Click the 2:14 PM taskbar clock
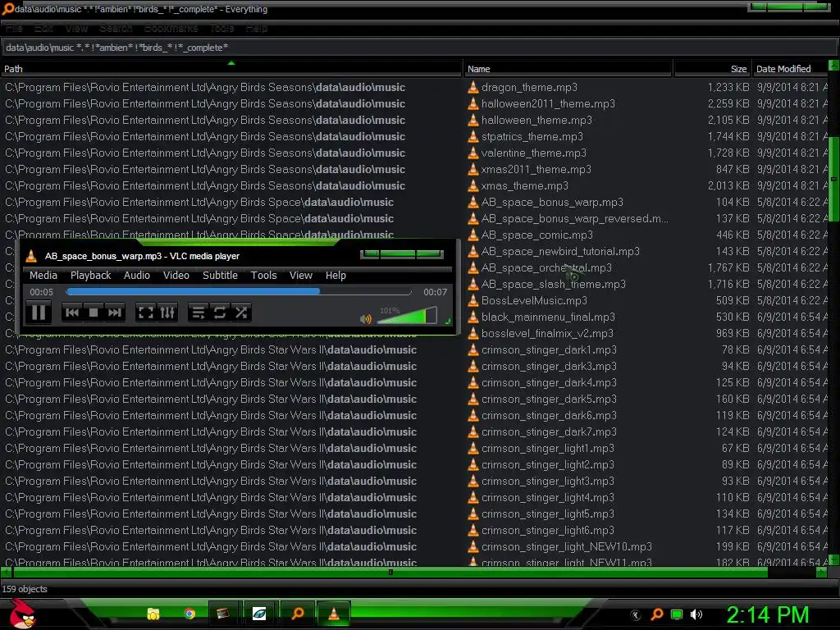This screenshot has height=630, width=840. pyautogui.click(x=768, y=614)
